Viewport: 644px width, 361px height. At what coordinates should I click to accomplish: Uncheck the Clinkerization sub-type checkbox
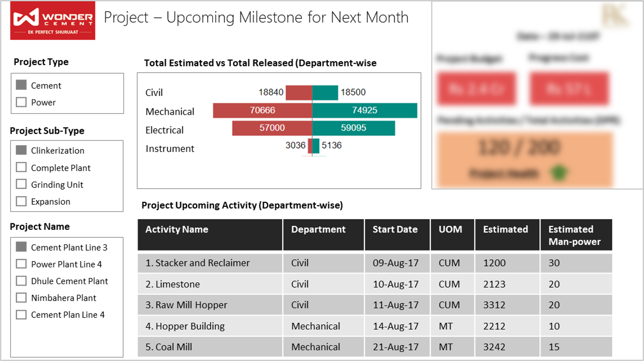[21, 150]
